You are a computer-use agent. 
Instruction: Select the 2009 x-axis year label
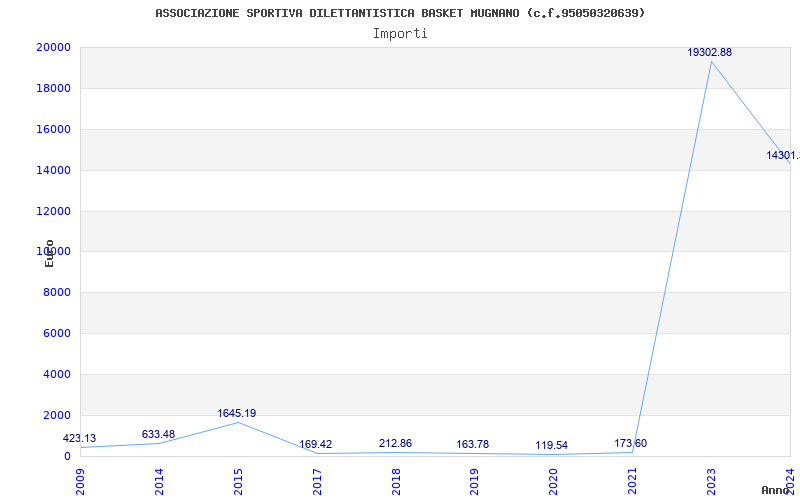click(80, 482)
